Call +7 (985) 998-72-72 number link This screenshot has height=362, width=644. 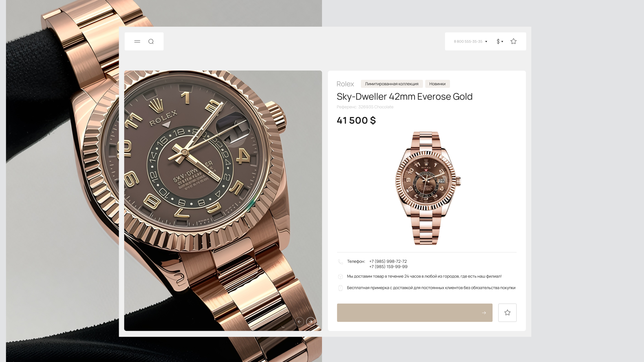(x=388, y=261)
